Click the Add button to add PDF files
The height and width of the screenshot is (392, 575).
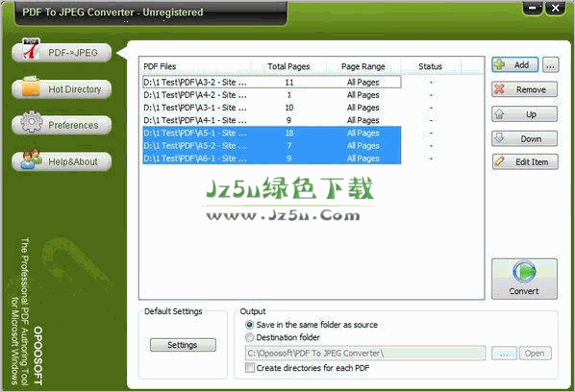(514, 64)
